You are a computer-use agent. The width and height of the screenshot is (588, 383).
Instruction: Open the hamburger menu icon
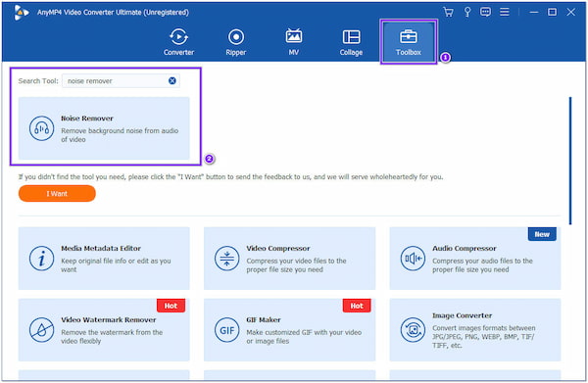505,12
